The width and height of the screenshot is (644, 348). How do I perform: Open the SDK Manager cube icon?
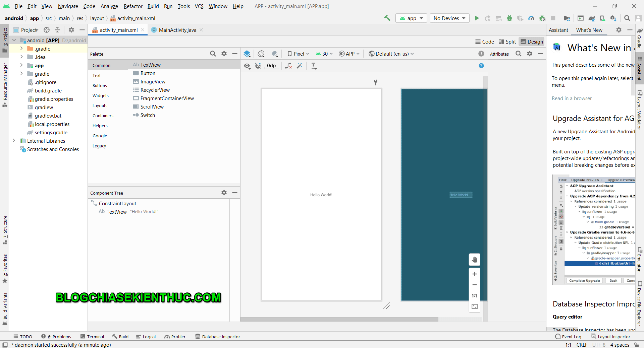click(x=613, y=18)
